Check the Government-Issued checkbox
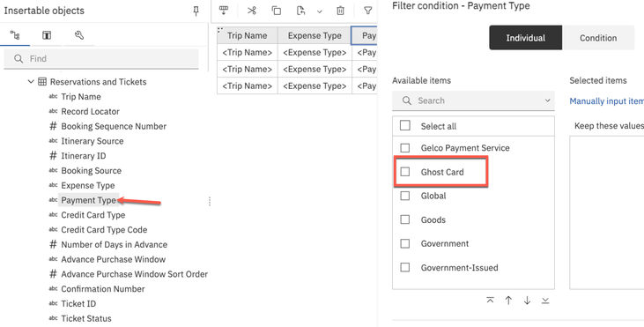This screenshot has width=644, height=327. point(405,267)
